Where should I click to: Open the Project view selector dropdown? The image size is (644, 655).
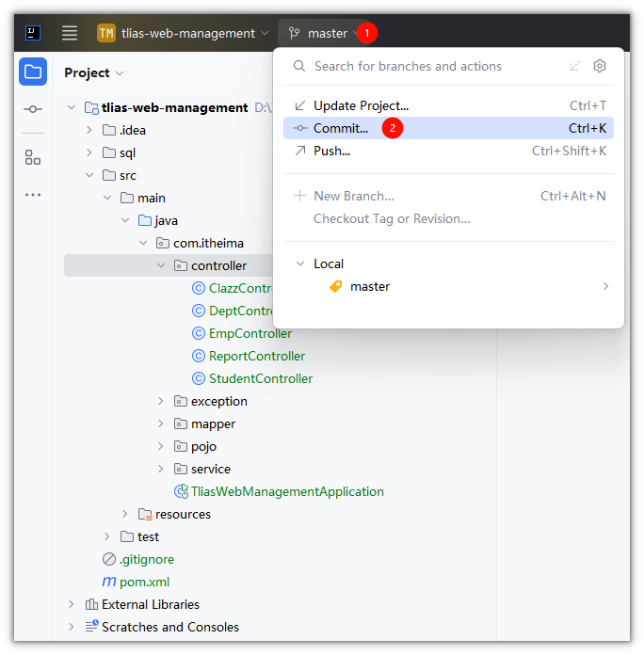pyautogui.click(x=94, y=72)
